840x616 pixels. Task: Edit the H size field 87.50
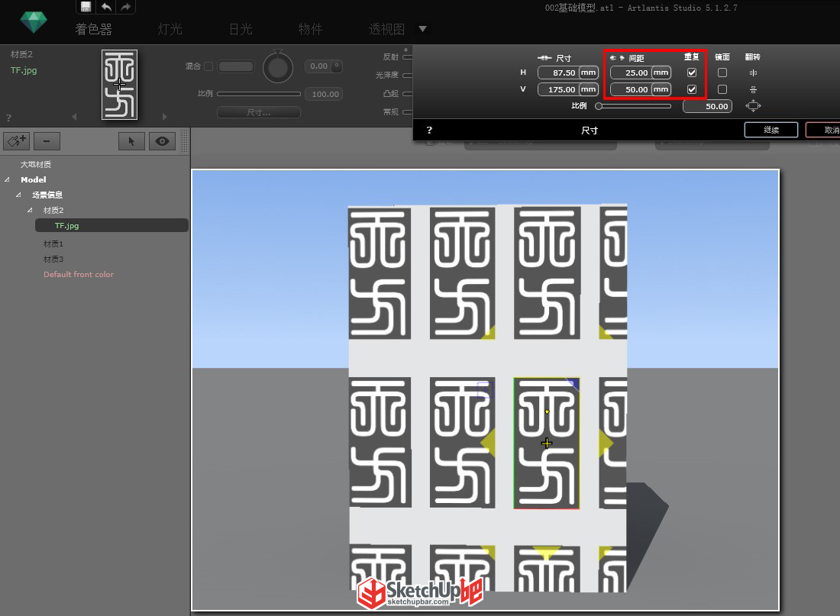tap(558, 73)
